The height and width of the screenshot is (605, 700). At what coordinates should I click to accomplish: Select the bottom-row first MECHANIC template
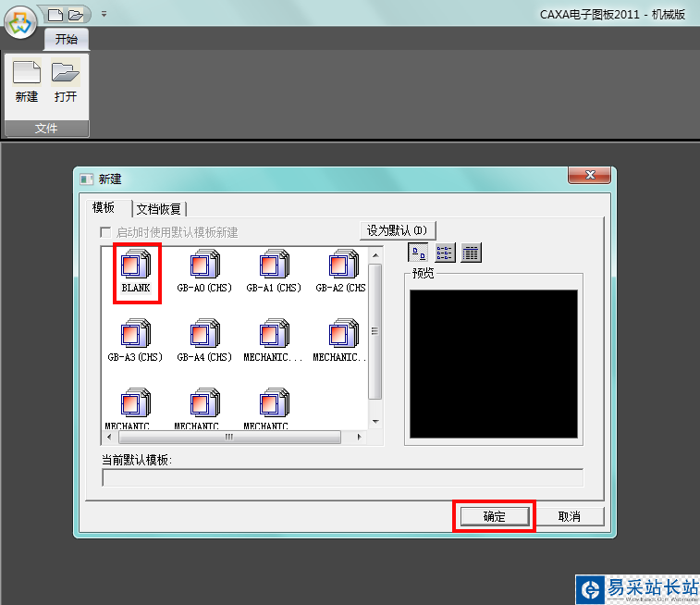tap(135, 409)
